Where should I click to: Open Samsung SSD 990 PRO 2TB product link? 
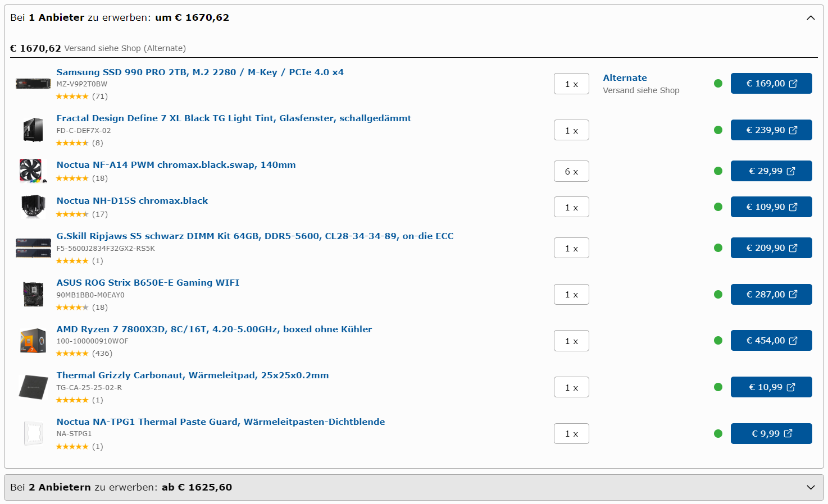[x=200, y=72]
